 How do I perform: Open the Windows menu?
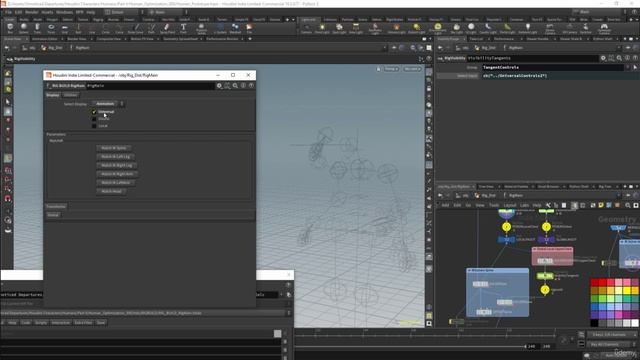click(x=64, y=12)
